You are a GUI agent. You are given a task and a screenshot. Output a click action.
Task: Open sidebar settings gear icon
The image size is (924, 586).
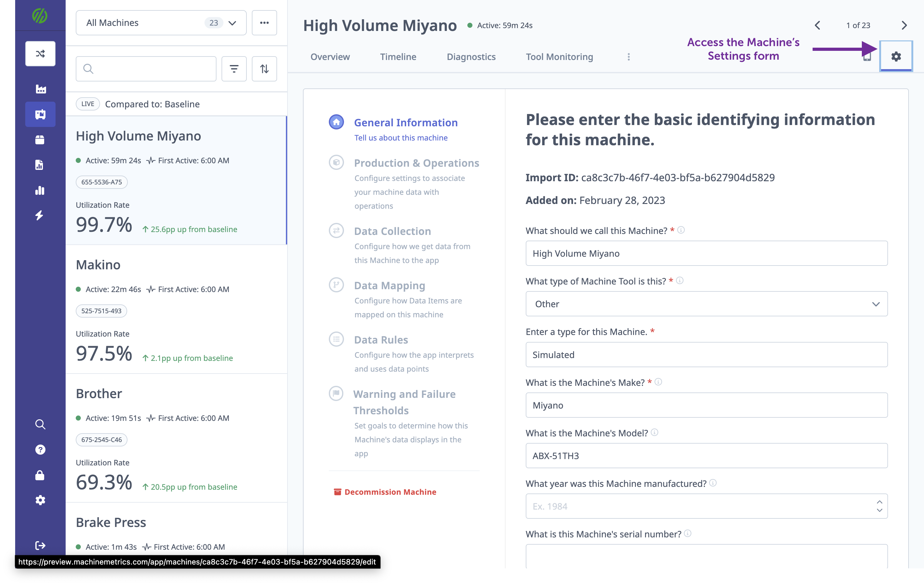40,500
